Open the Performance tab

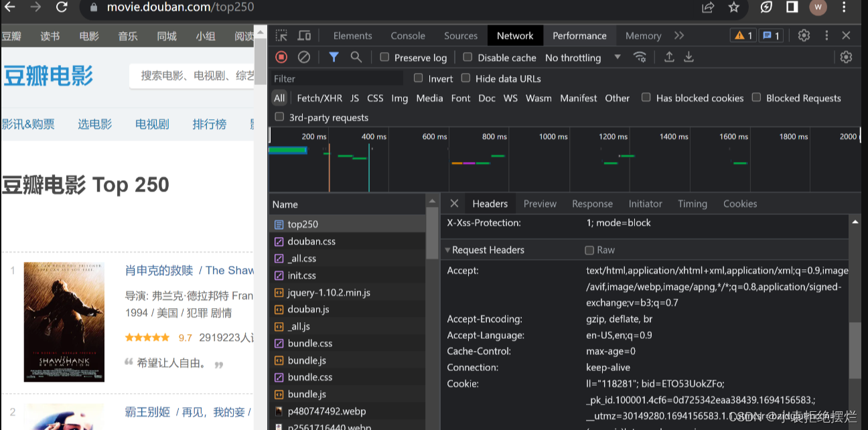tap(579, 35)
